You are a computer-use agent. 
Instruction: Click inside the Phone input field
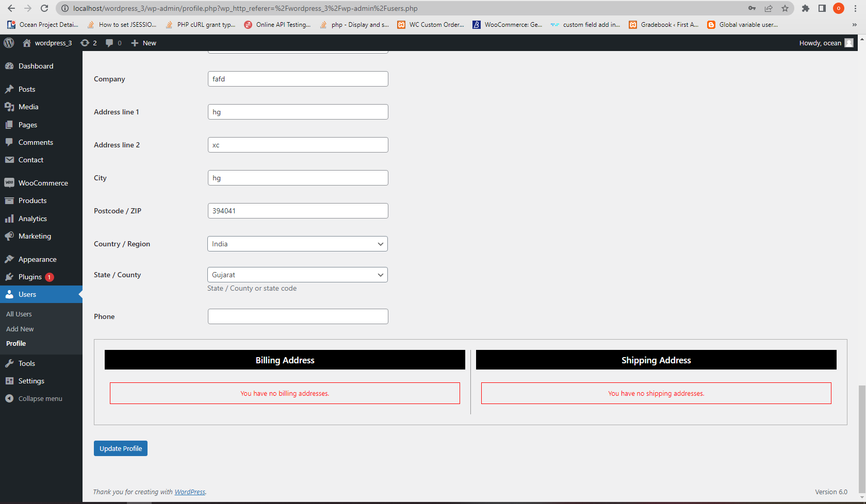tap(297, 316)
